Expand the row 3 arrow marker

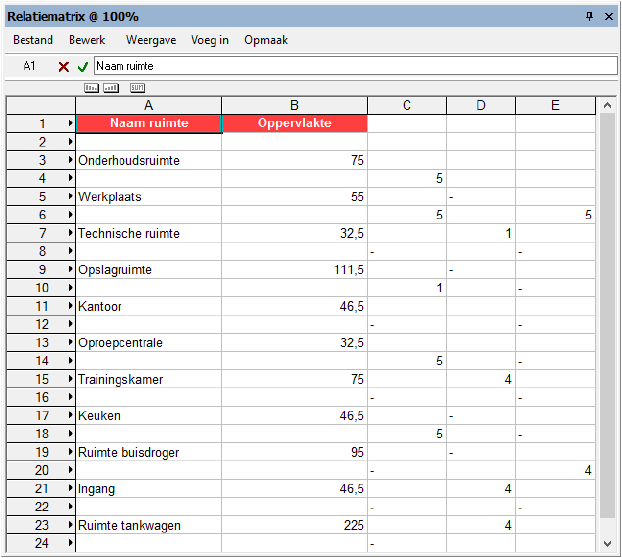[x=70, y=160]
